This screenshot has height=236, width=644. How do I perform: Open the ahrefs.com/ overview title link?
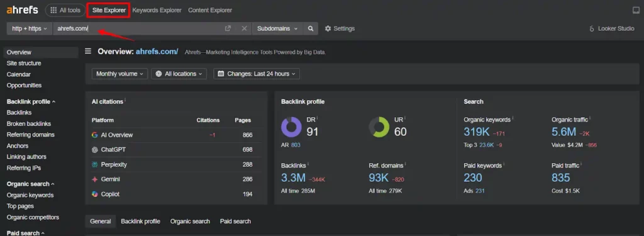point(157,52)
